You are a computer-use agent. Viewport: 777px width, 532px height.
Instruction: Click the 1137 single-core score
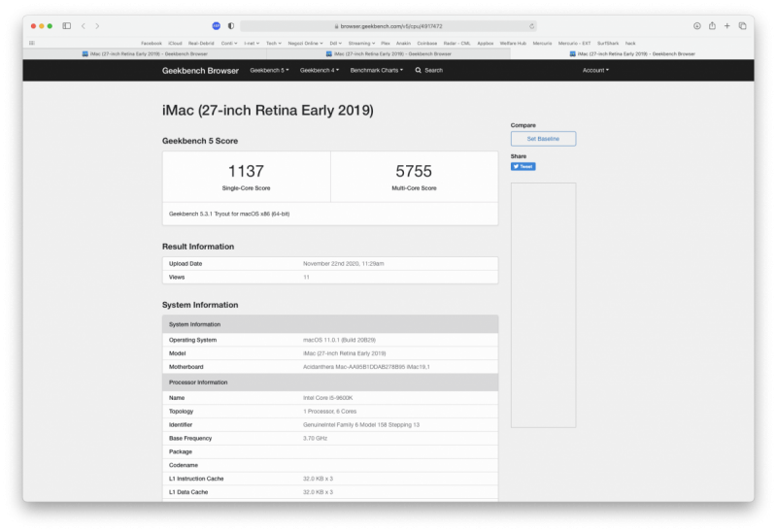pyautogui.click(x=246, y=172)
